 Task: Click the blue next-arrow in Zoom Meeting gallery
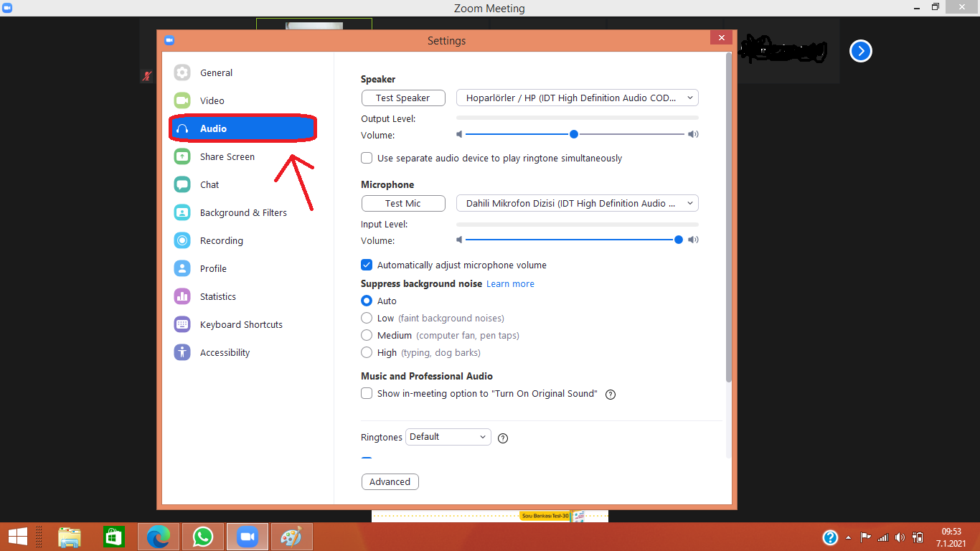coord(861,51)
